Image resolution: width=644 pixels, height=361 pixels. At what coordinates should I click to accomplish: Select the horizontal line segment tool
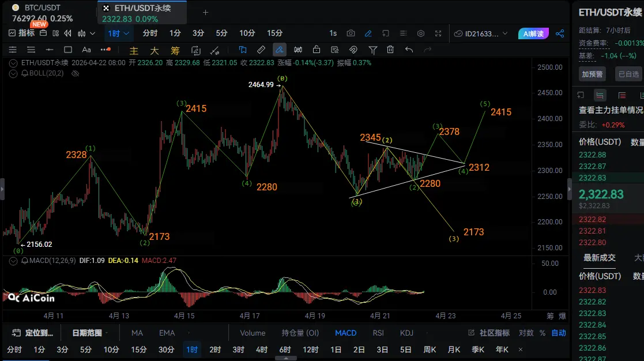pos(50,50)
